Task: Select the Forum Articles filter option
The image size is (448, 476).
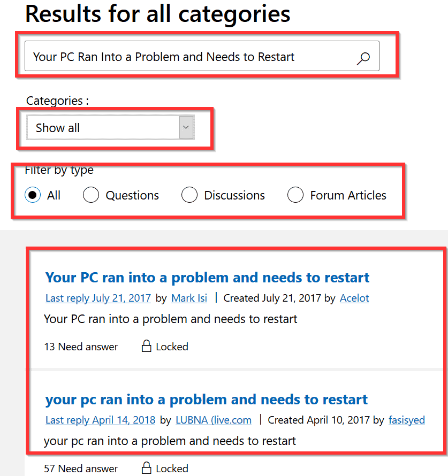Action: tap(295, 195)
